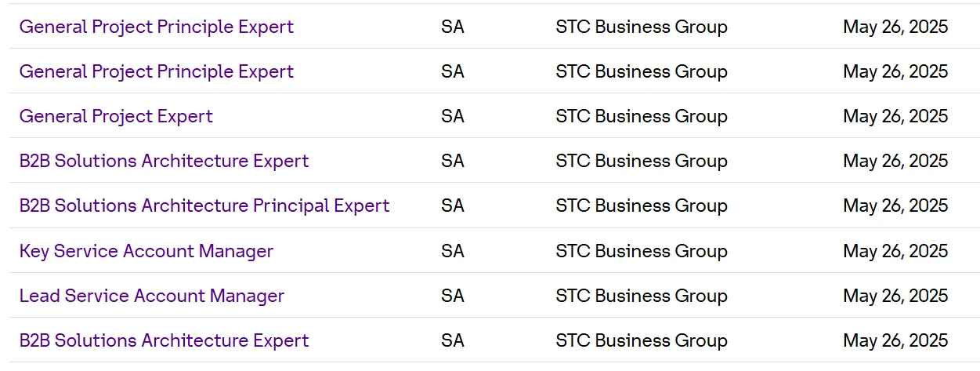Click SA in the General Project Expert row

453,116
